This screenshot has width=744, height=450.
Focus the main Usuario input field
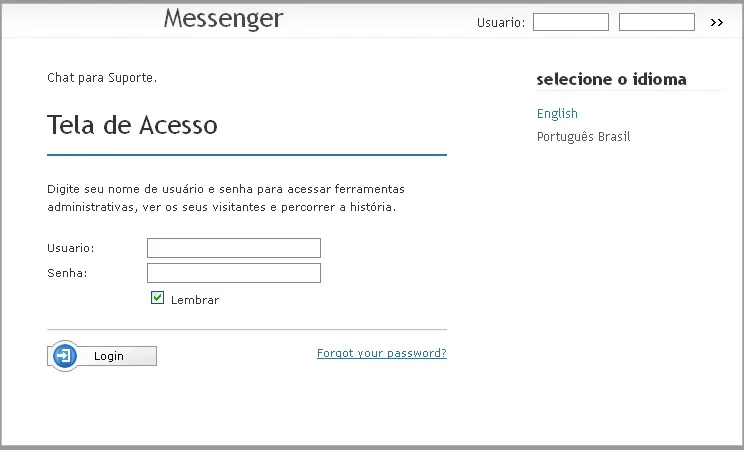pyautogui.click(x=234, y=248)
